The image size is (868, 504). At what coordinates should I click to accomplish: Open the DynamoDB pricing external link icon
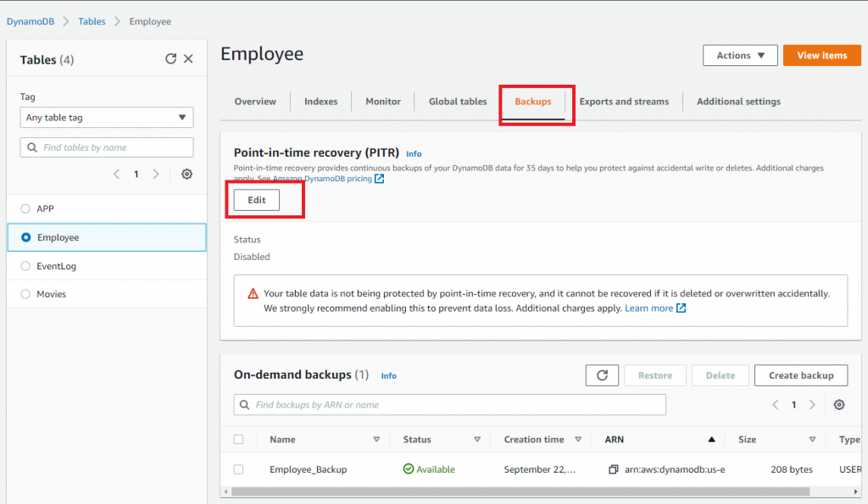(x=379, y=179)
